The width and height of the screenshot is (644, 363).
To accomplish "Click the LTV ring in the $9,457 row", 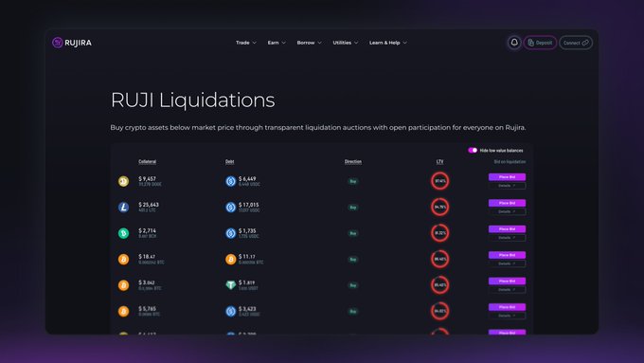I will point(439,181).
